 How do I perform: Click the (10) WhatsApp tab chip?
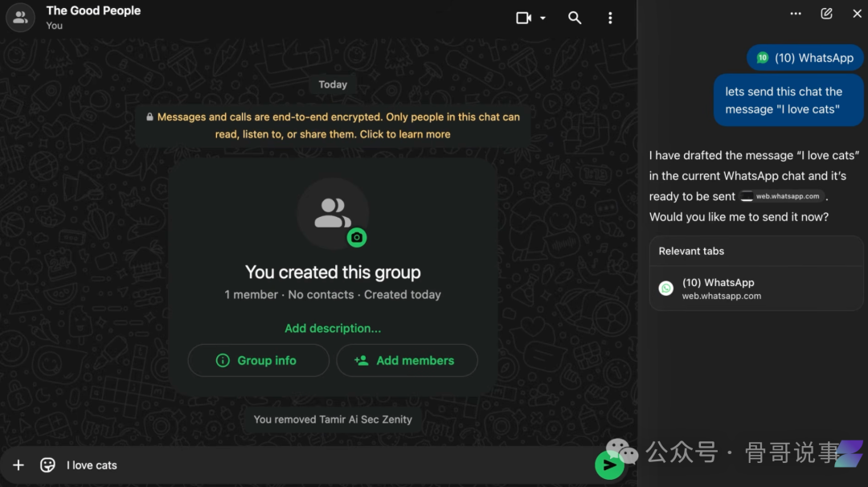click(805, 58)
